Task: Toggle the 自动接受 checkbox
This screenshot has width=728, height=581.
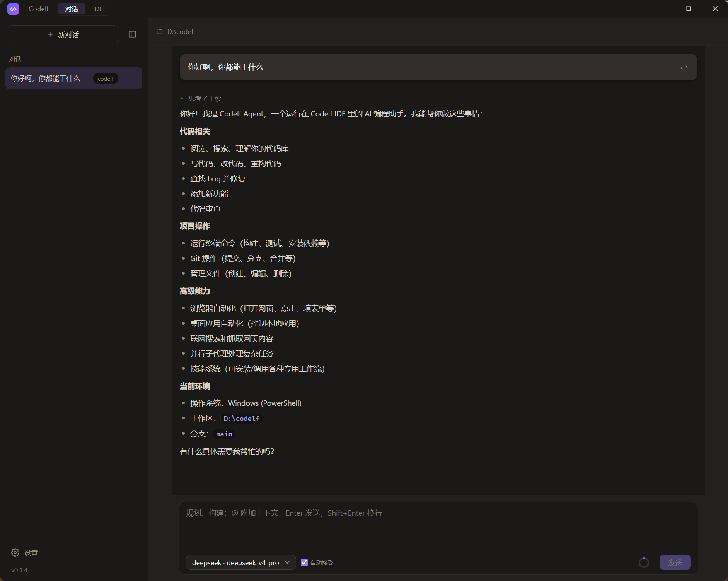Action: (304, 562)
